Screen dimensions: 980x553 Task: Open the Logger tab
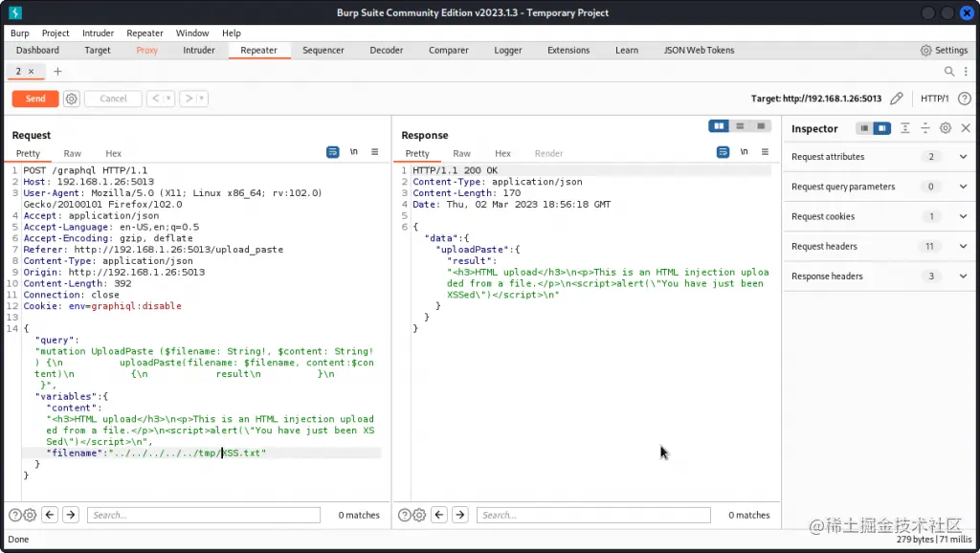[x=507, y=50]
